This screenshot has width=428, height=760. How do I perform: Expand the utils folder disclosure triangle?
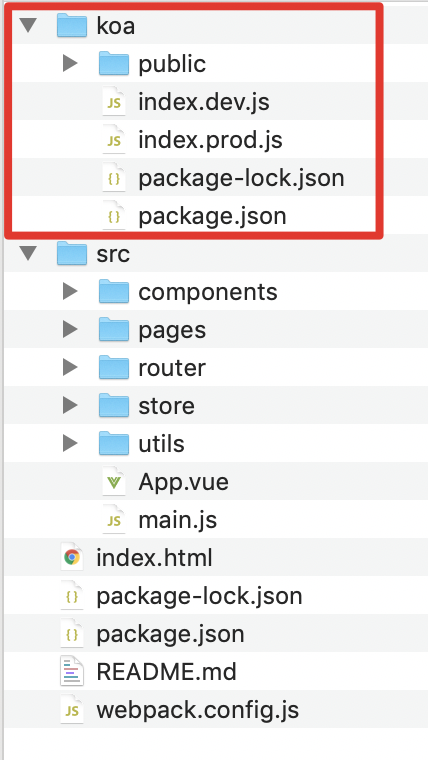[70, 443]
